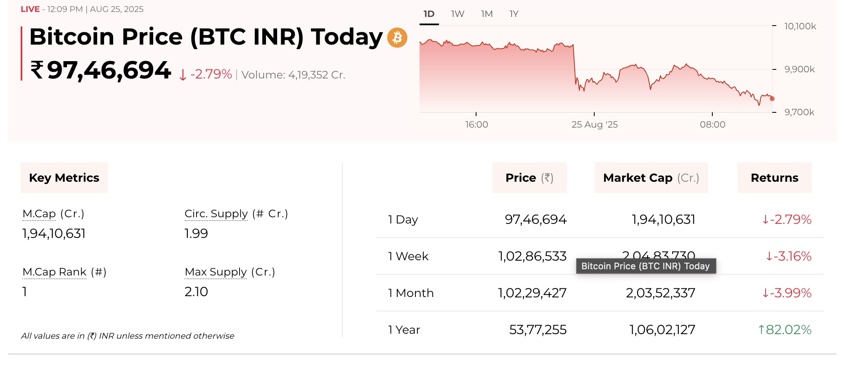Click the Circ. Supply underlined label

point(216,214)
